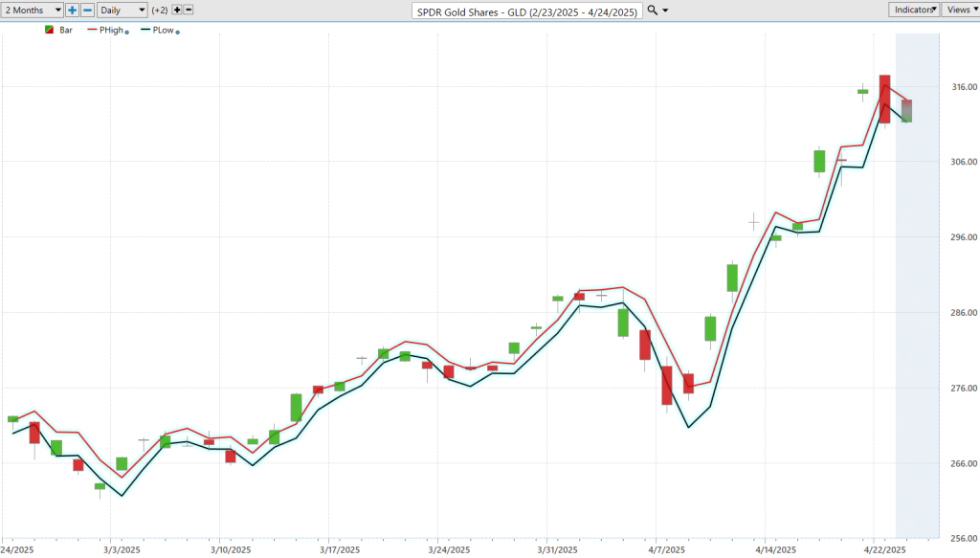Open the Daily interval dropdown
This screenshot has height=558, width=980.
coord(122,10)
